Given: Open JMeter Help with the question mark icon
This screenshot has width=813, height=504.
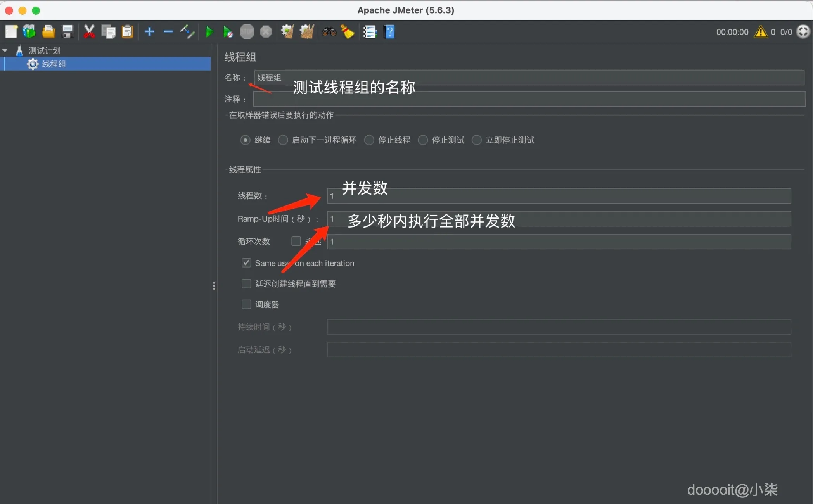Looking at the screenshot, I should pos(389,31).
